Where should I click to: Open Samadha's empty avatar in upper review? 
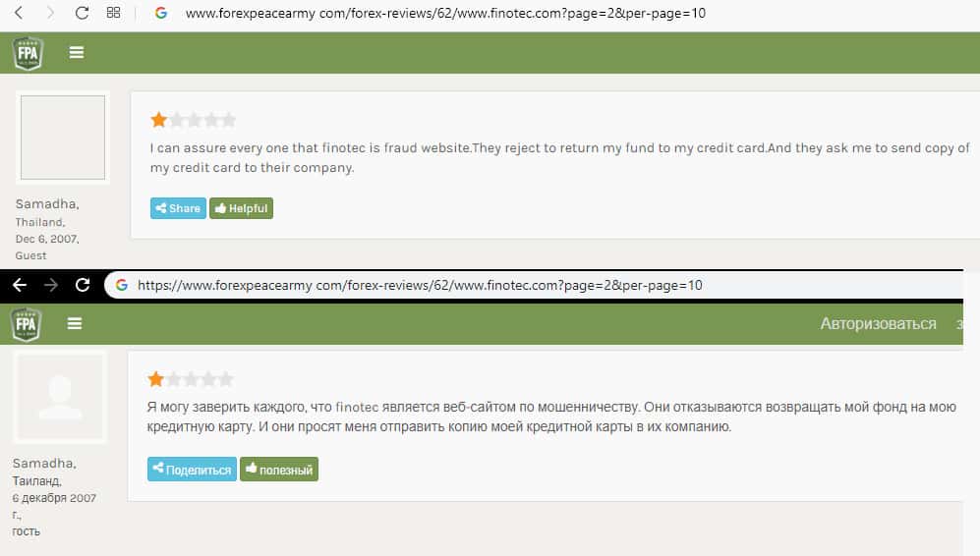[x=63, y=138]
